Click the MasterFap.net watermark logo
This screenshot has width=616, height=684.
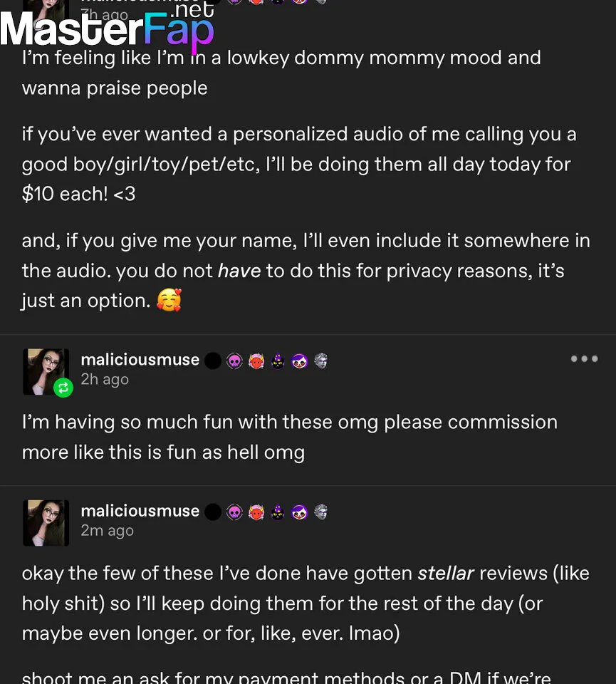(x=107, y=27)
